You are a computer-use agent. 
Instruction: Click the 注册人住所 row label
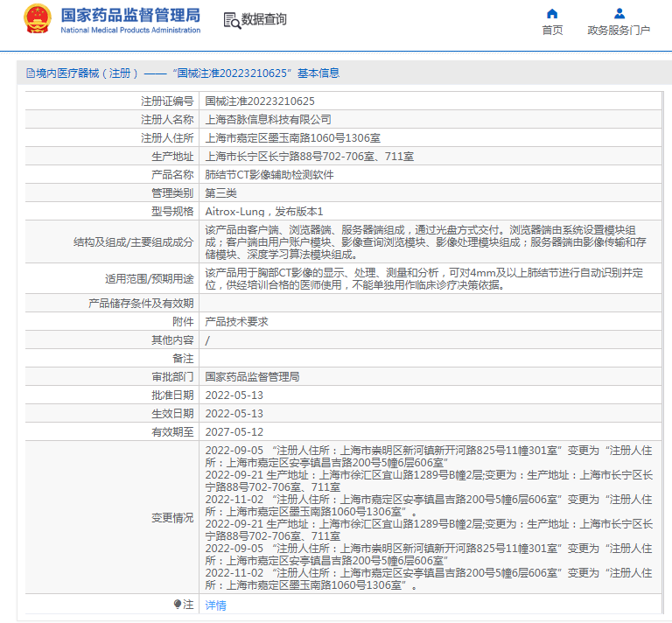(x=167, y=138)
